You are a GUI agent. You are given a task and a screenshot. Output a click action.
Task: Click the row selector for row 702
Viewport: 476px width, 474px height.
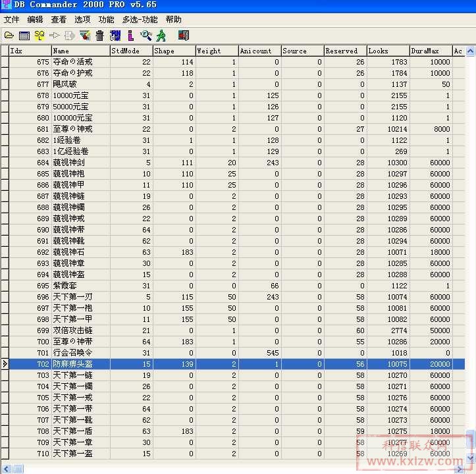pos(5,364)
